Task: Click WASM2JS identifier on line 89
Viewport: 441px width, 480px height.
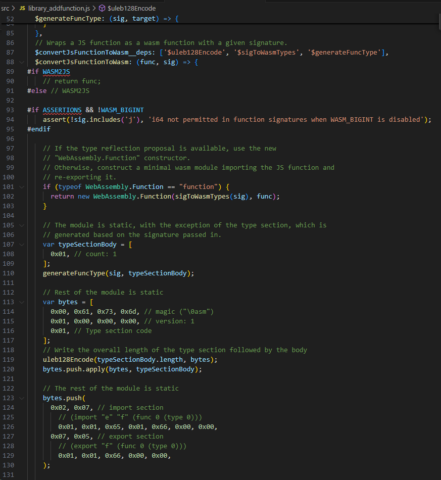Action: point(56,72)
